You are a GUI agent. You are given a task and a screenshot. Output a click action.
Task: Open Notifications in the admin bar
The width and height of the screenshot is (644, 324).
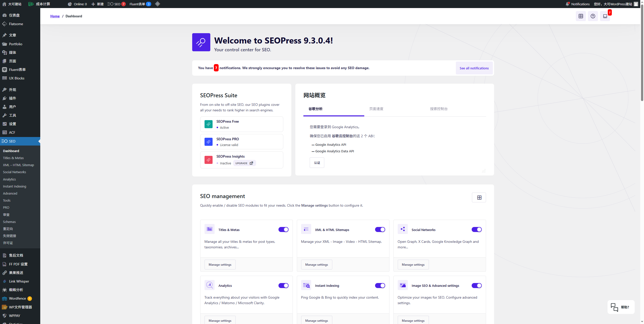(x=578, y=4)
